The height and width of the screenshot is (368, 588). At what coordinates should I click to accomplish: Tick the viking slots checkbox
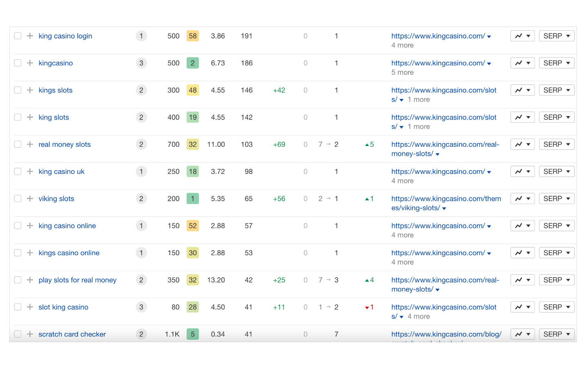click(x=18, y=199)
